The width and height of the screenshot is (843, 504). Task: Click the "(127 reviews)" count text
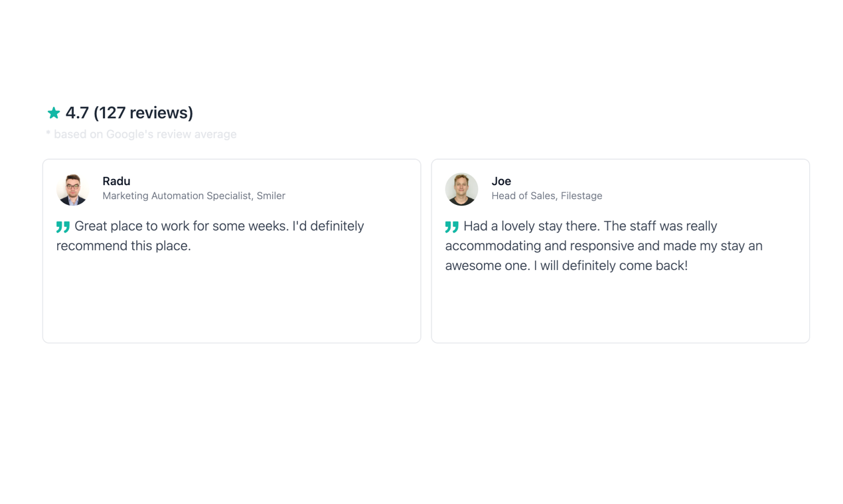pos(143,113)
